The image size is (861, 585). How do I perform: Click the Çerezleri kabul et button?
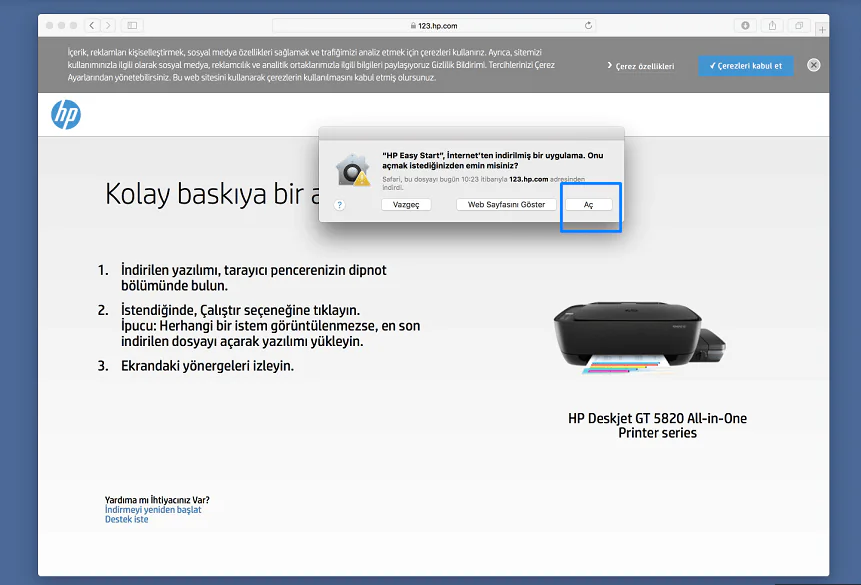pyautogui.click(x=746, y=66)
